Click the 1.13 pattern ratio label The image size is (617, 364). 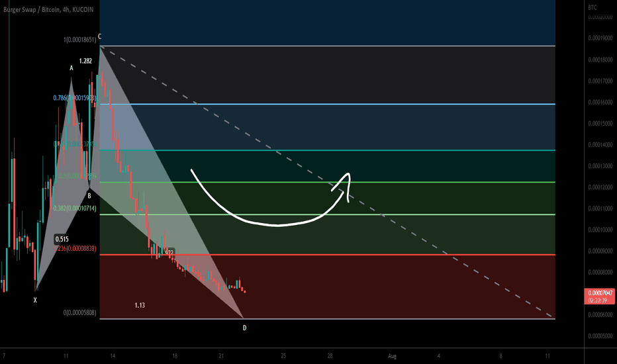pyautogui.click(x=140, y=305)
